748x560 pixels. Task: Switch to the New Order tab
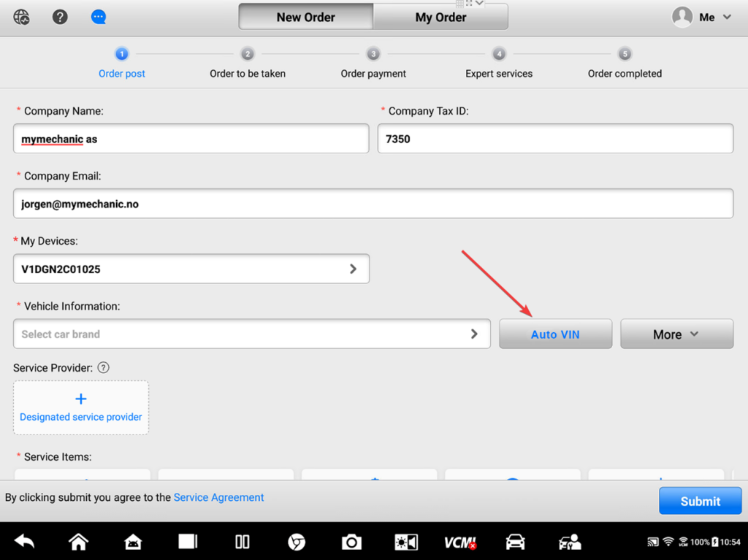pos(306,18)
